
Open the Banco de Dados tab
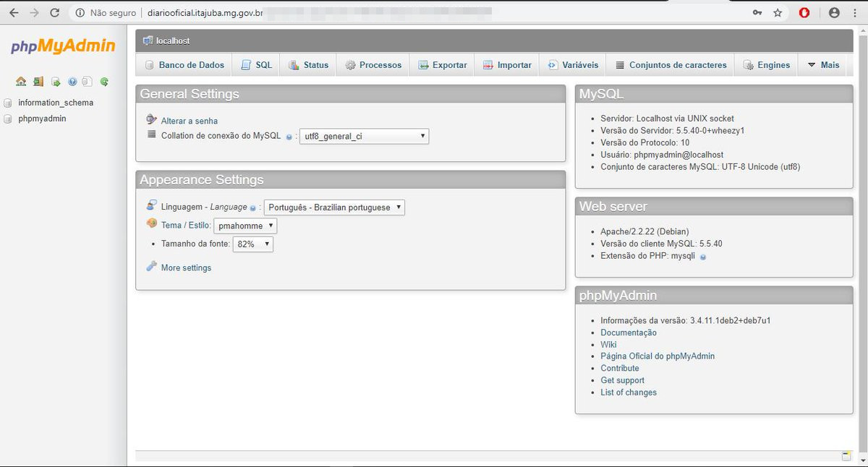pyautogui.click(x=184, y=65)
